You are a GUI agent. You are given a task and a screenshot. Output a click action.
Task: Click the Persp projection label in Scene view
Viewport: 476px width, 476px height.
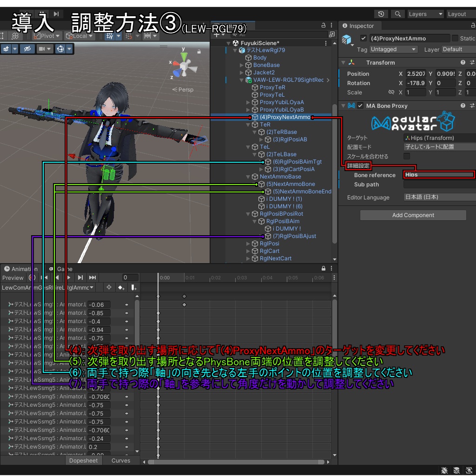(183, 90)
